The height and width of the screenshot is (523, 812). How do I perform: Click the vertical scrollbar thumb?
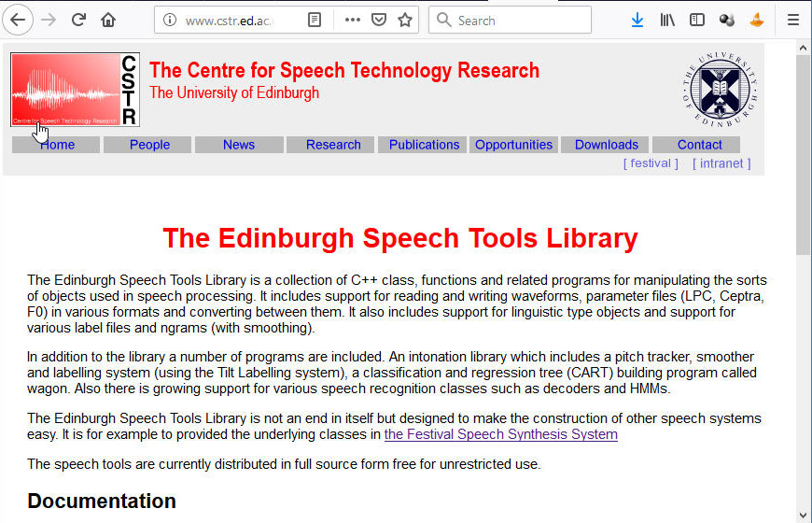[804, 154]
